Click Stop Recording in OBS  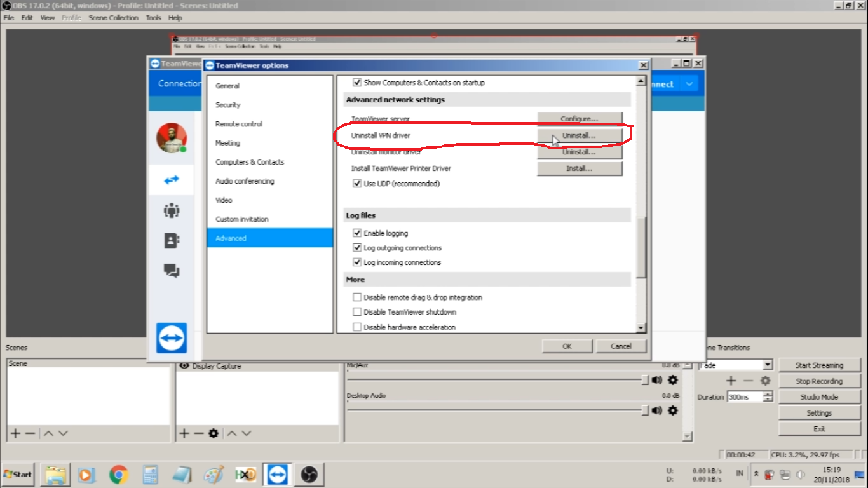tap(819, 381)
